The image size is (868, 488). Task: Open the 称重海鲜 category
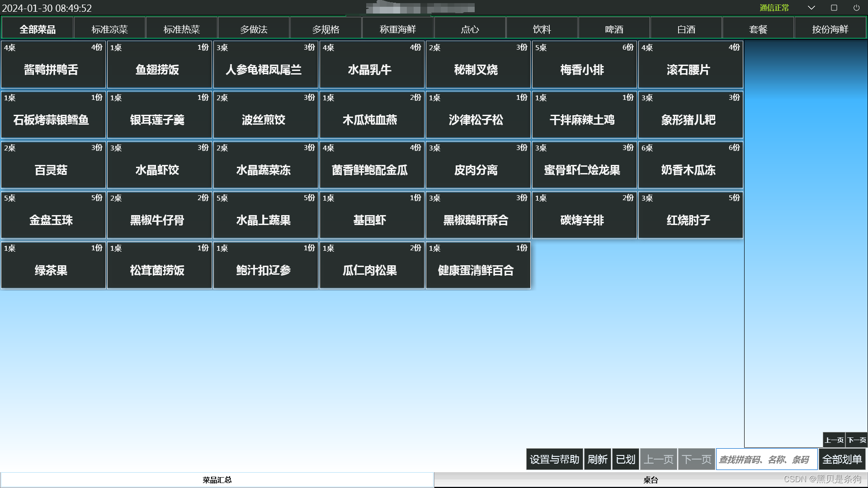[397, 28]
